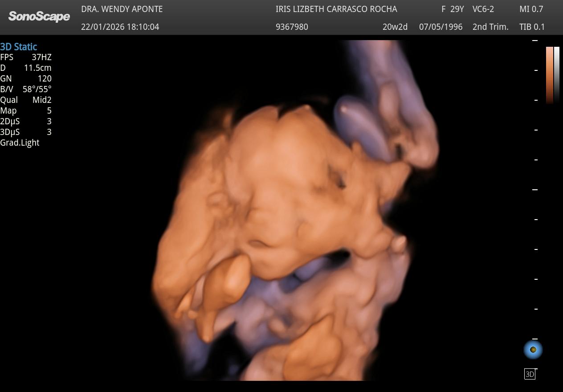This screenshot has height=392, width=563.
Task: Click the grayscale map bar
Action: coord(557,74)
